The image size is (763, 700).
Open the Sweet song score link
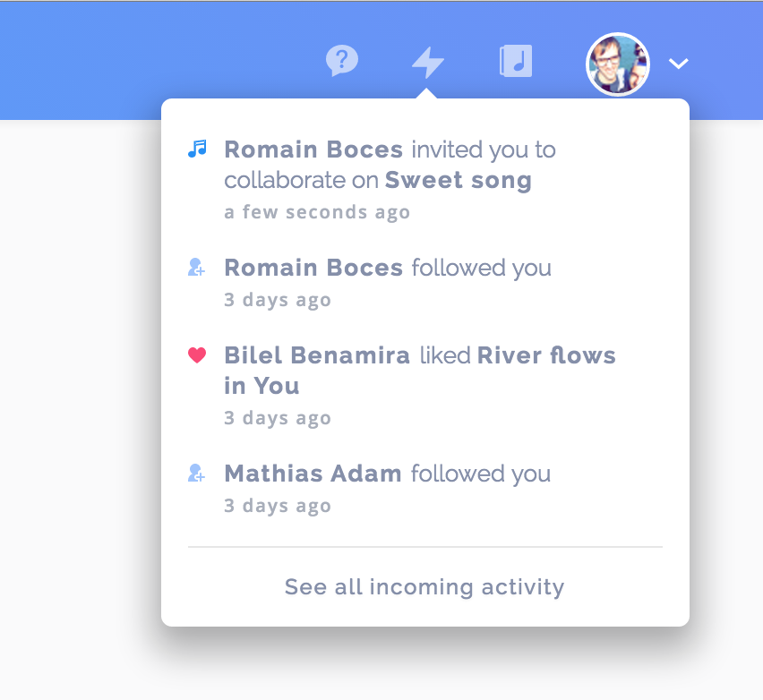coord(458,180)
